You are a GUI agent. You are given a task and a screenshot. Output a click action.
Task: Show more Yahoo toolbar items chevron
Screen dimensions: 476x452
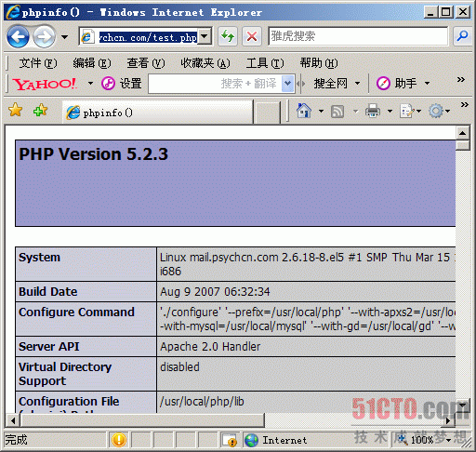click(461, 79)
